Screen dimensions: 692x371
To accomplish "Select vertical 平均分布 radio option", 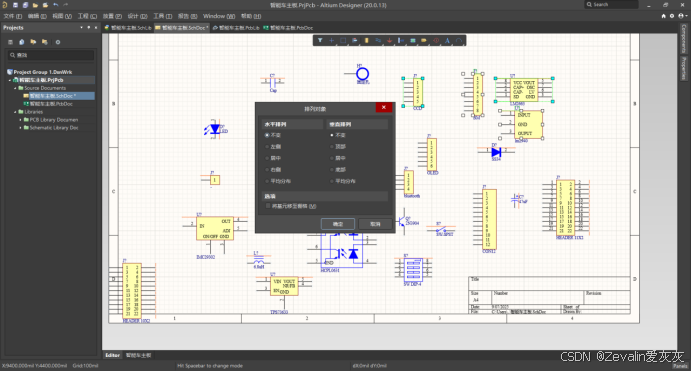I will [x=332, y=181].
